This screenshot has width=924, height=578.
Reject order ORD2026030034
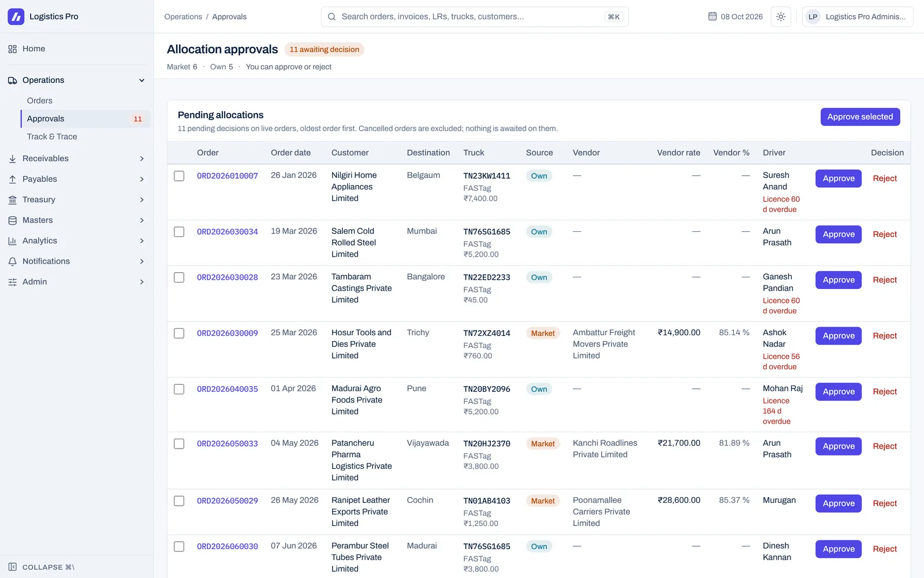885,235
